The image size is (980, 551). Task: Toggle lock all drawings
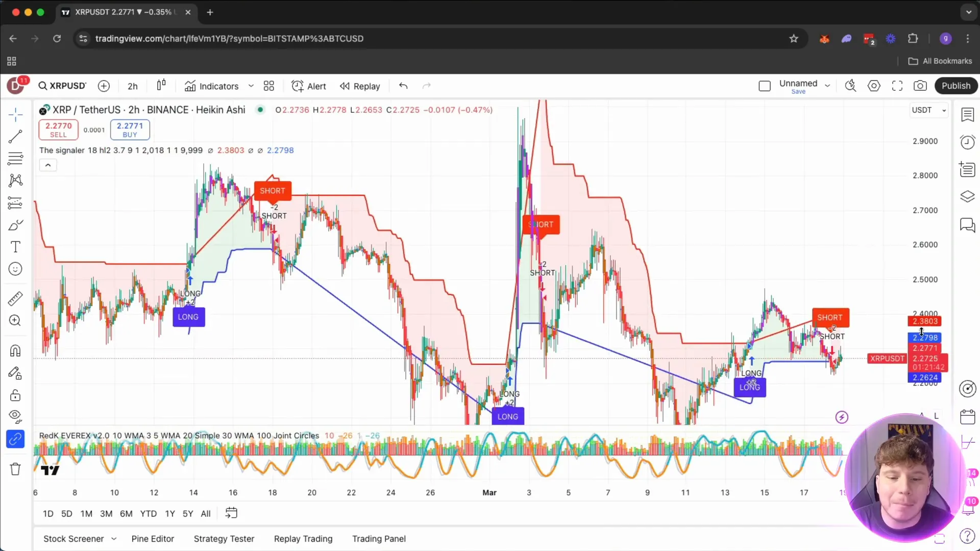click(15, 395)
